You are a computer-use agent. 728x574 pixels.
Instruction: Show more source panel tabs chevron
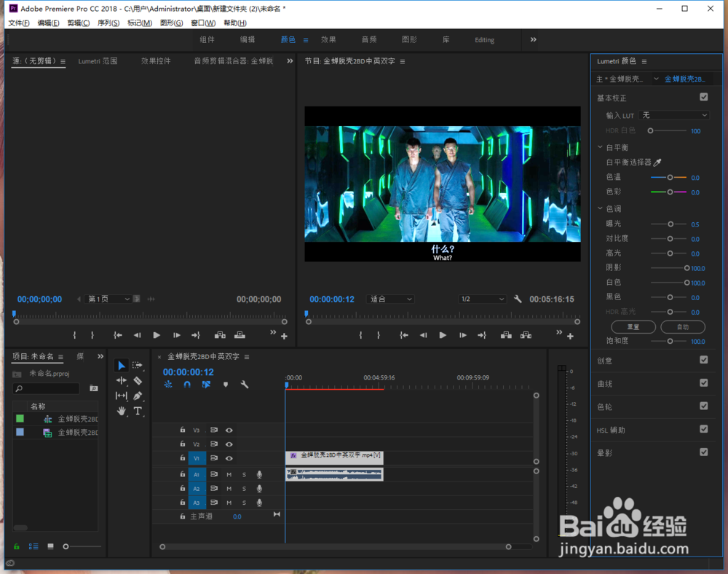[x=290, y=61]
